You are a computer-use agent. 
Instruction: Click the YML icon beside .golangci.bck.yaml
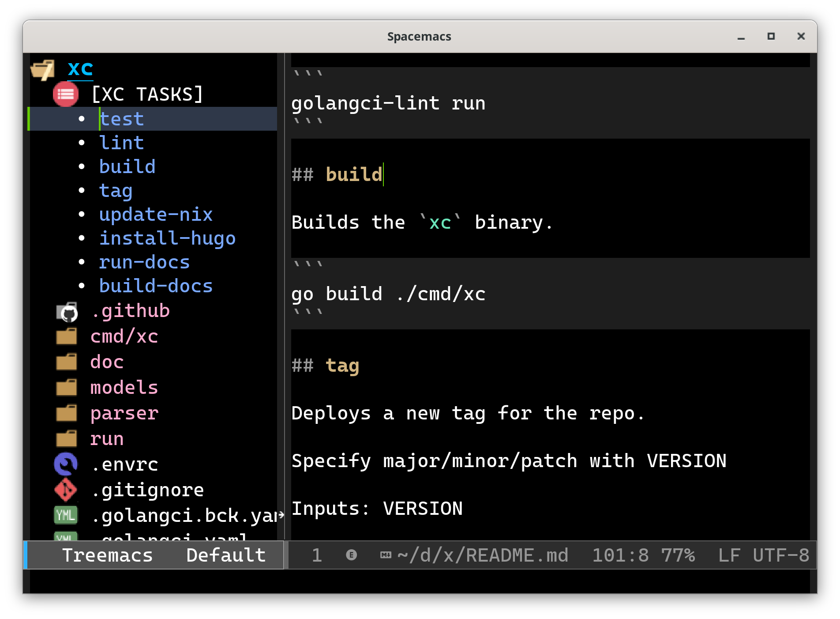click(x=66, y=515)
